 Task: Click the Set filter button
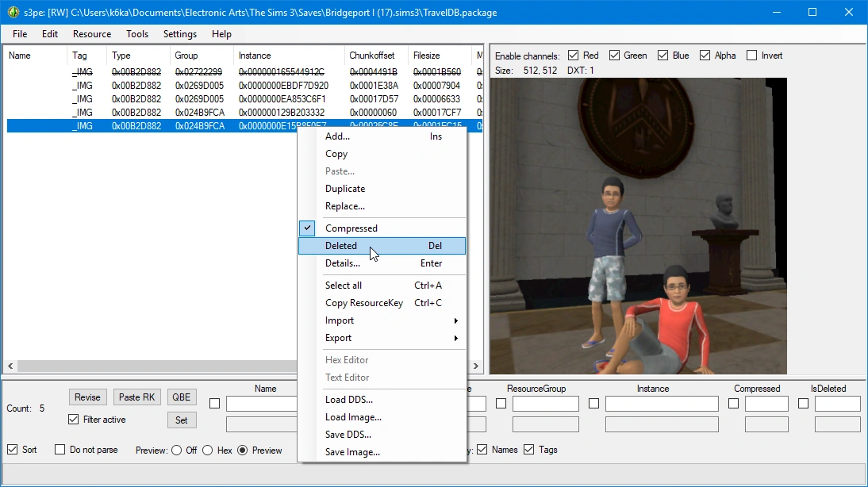[182, 420]
